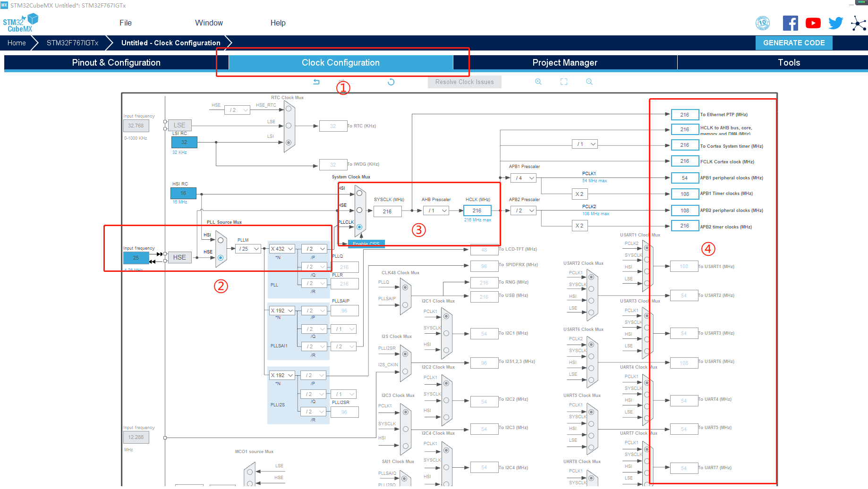Click APB1 Timer clocks value 108
868x489 pixels.
pos(685,194)
